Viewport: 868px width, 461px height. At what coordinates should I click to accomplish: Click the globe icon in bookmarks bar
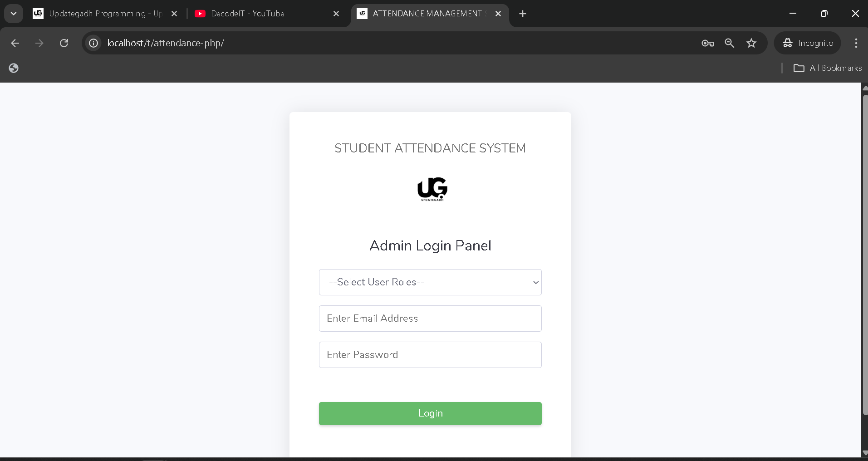point(14,68)
